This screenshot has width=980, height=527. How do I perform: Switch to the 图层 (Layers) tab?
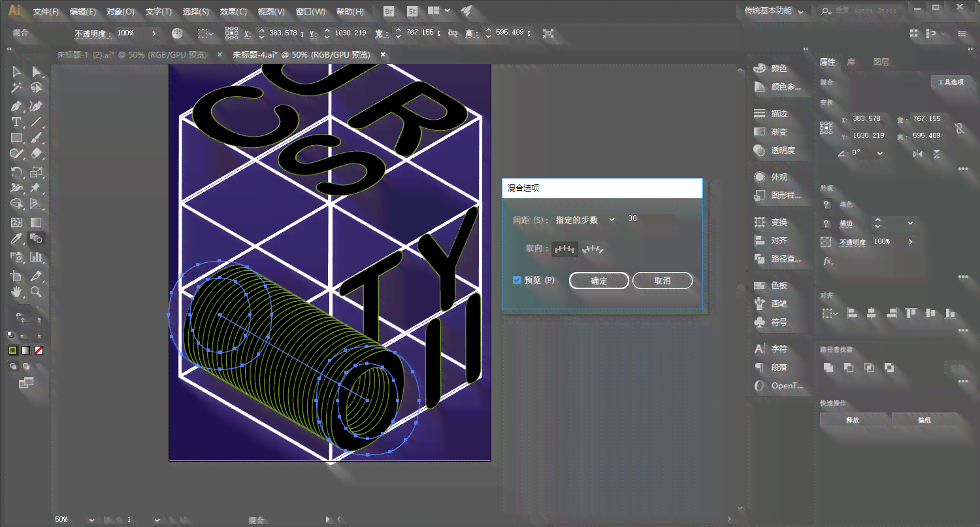(881, 62)
